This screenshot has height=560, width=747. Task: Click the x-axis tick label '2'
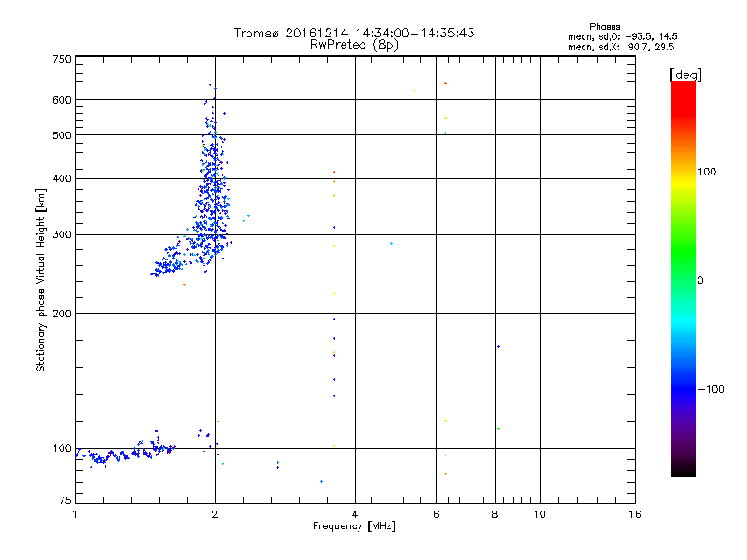215,514
